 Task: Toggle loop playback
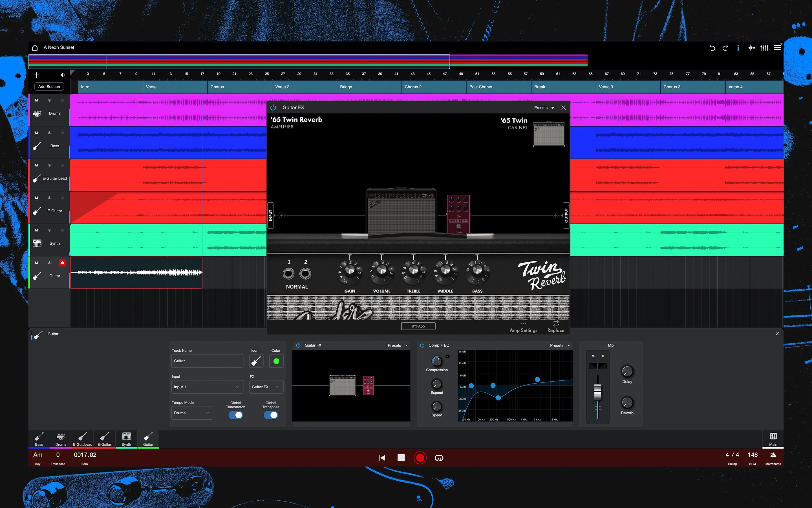tap(439, 458)
